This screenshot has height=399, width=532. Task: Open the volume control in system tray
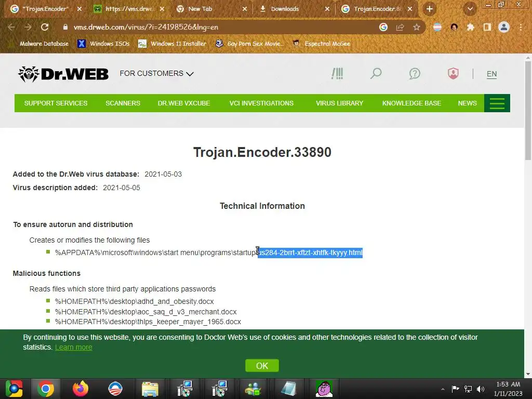click(x=481, y=389)
